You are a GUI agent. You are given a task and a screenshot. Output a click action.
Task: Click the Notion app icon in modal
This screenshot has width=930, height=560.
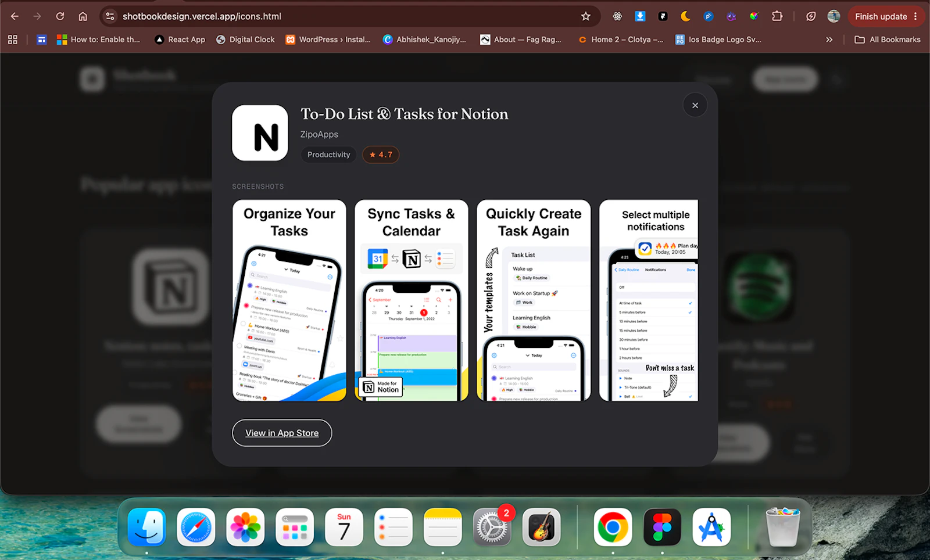260,133
